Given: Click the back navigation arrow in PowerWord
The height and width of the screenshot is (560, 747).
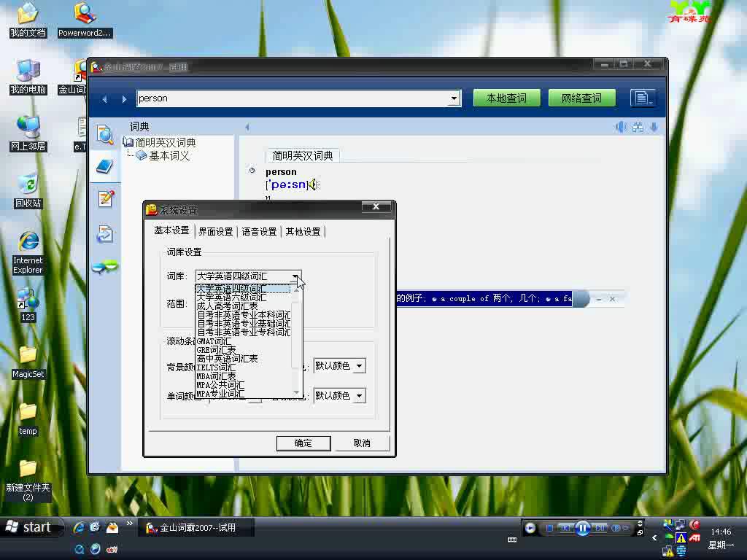Looking at the screenshot, I should coord(105,99).
